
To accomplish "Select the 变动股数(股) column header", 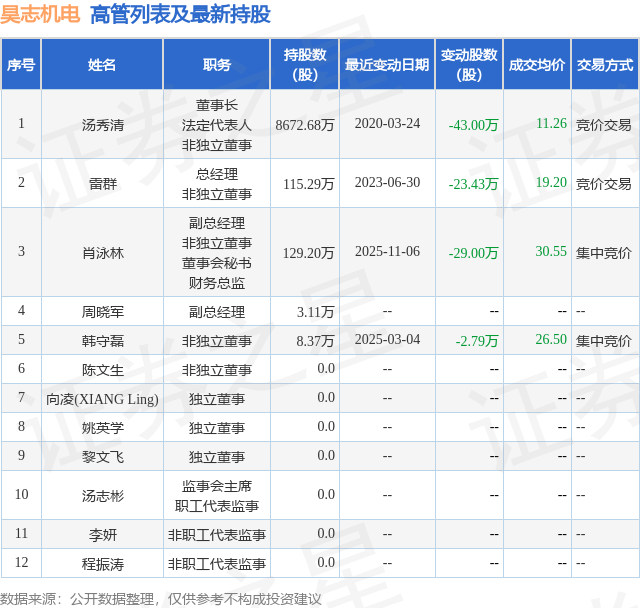I will click(469, 64).
